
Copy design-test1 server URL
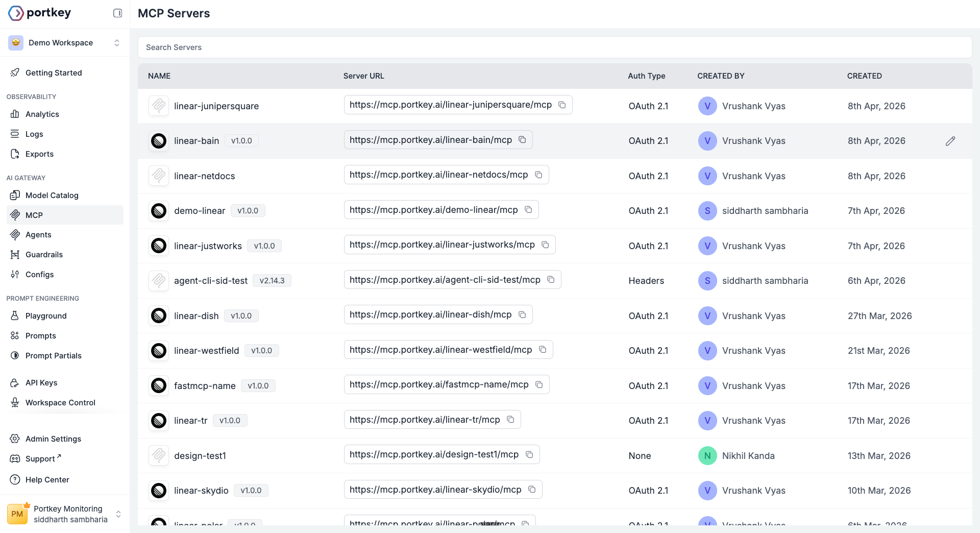pos(529,454)
